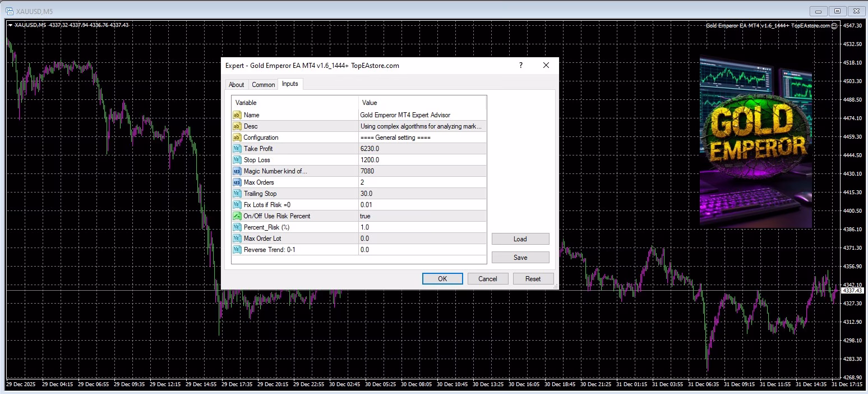Screen dimensions: 868x394
Task: Close the XAUUSD,M5 chart window
Action: [x=856, y=11]
